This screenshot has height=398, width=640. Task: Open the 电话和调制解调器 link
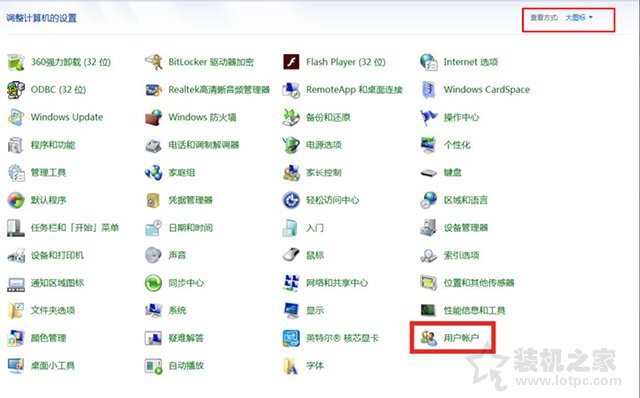(204, 145)
